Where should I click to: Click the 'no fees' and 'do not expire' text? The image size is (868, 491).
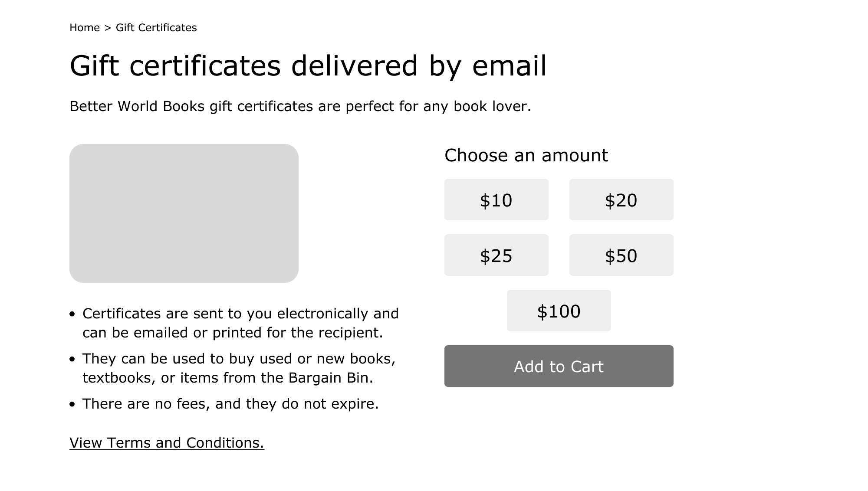coord(230,404)
